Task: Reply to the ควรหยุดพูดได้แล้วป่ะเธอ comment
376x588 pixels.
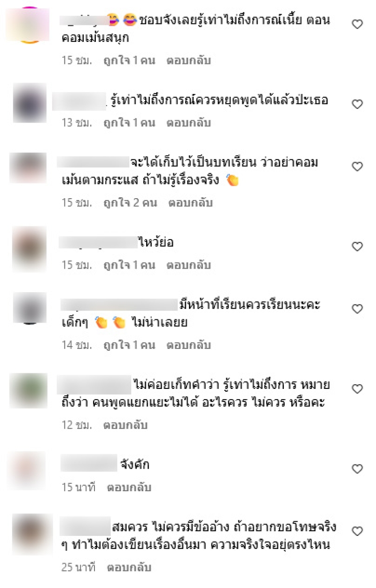Action: click(x=188, y=123)
